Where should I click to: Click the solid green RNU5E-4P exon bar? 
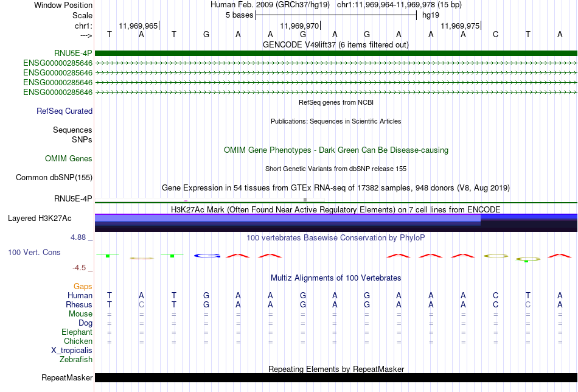point(336,53)
